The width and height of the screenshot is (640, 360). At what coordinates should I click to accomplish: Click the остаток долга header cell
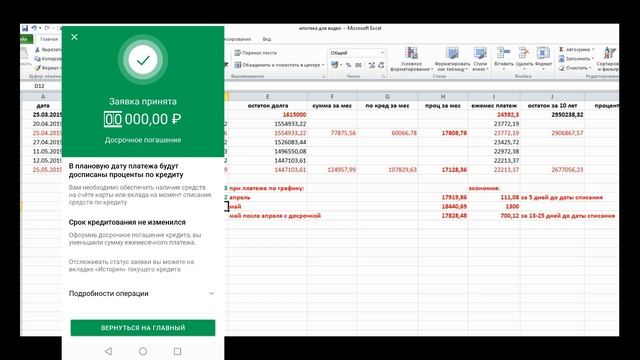click(267, 106)
